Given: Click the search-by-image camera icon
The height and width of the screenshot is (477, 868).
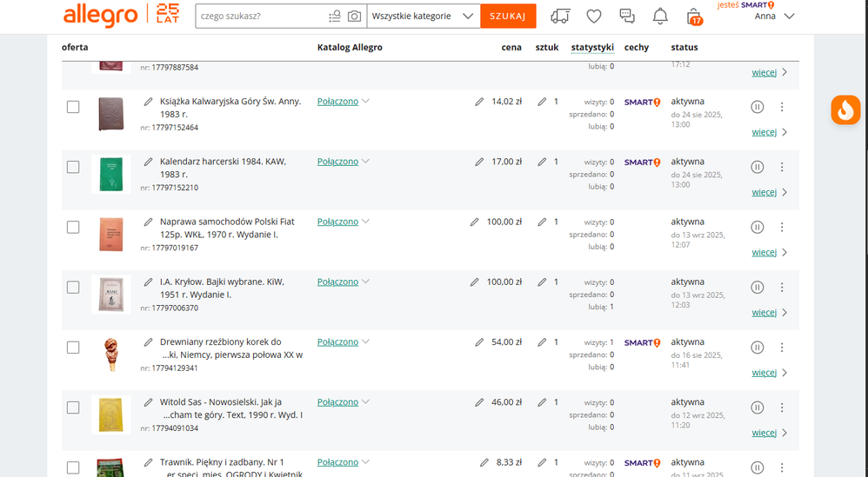Looking at the screenshot, I should tap(354, 16).
